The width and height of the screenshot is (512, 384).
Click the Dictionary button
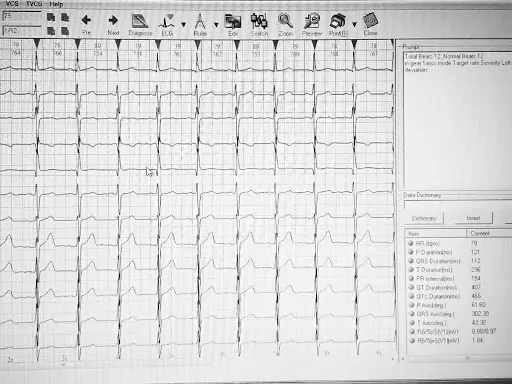point(424,218)
